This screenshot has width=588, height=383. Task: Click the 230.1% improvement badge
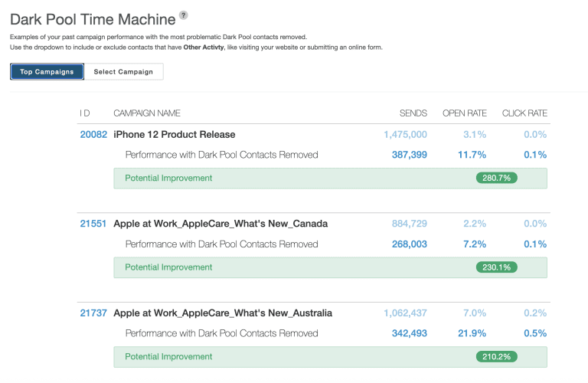point(496,267)
